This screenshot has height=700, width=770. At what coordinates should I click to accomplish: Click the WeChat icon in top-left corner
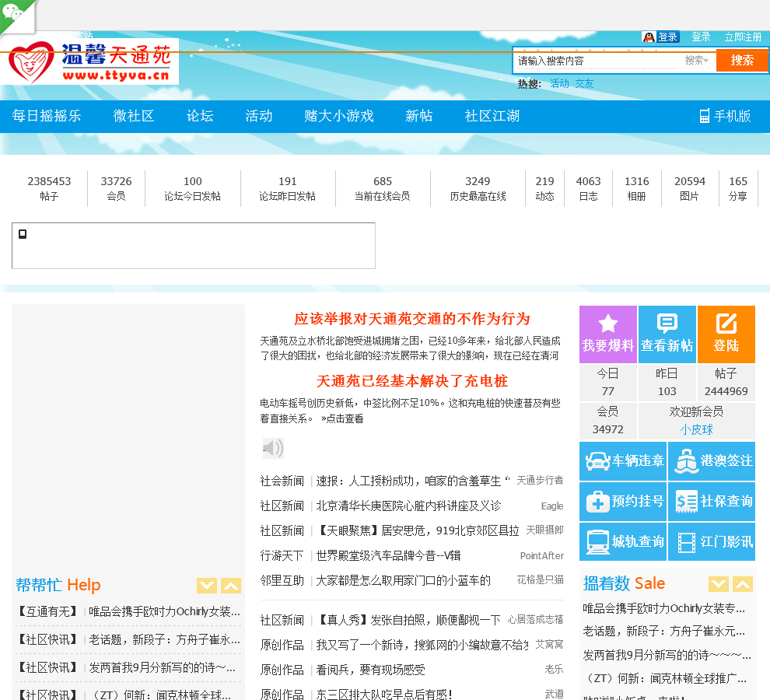point(14,13)
